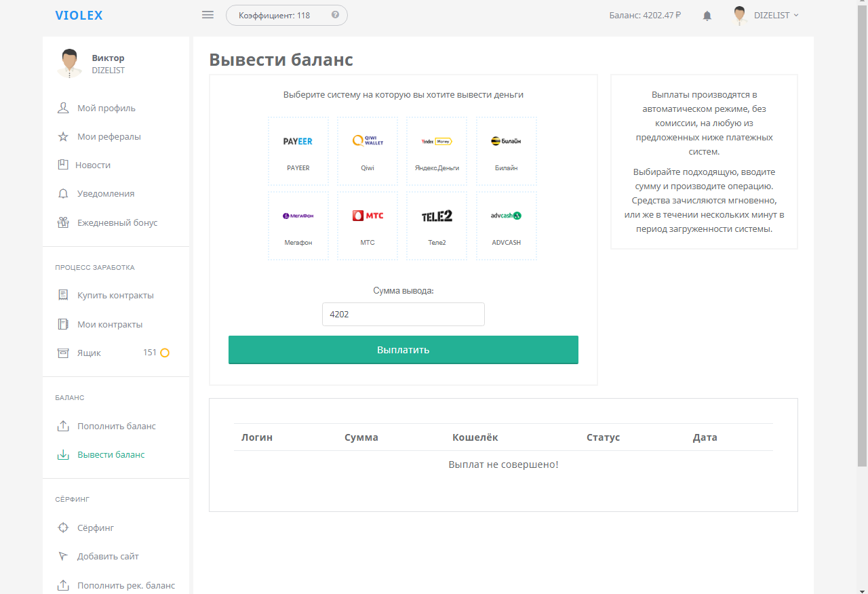Select Мегафон payout option

tap(298, 226)
